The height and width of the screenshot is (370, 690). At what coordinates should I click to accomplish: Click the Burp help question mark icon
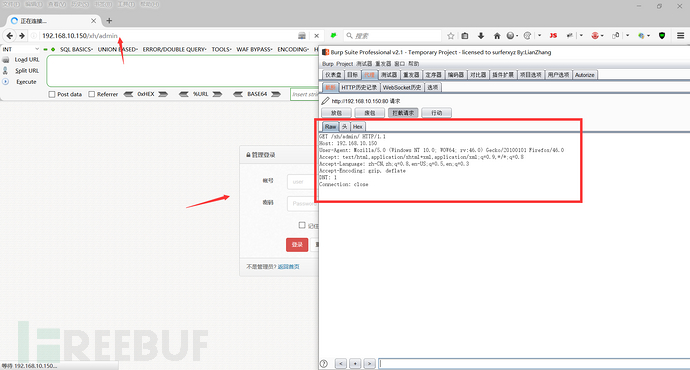[x=324, y=363]
